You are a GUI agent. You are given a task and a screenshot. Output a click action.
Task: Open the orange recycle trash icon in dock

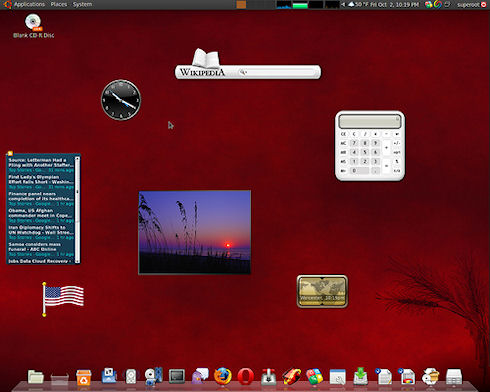[x=83, y=377]
